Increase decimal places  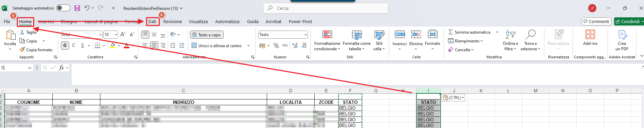click(295, 45)
